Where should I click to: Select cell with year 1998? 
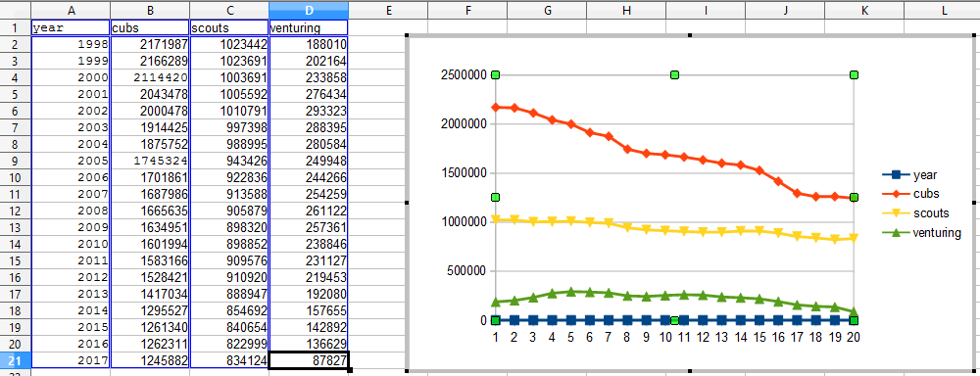pyautogui.click(x=71, y=44)
